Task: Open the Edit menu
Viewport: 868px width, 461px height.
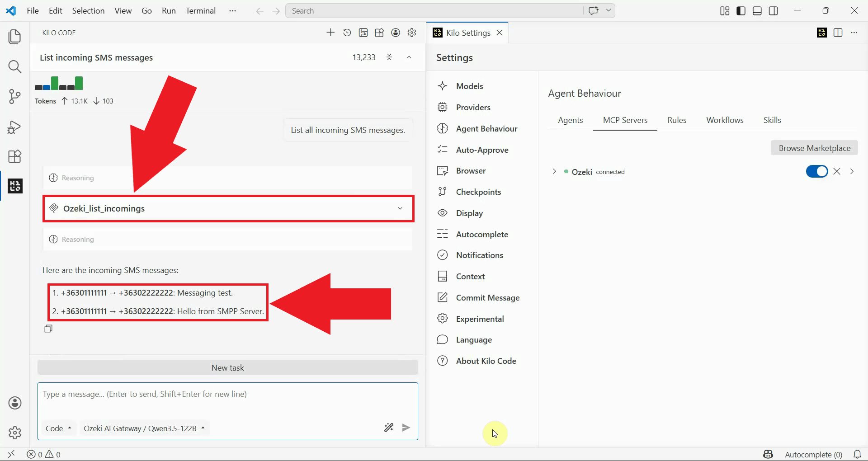Action: [x=55, y=10]
